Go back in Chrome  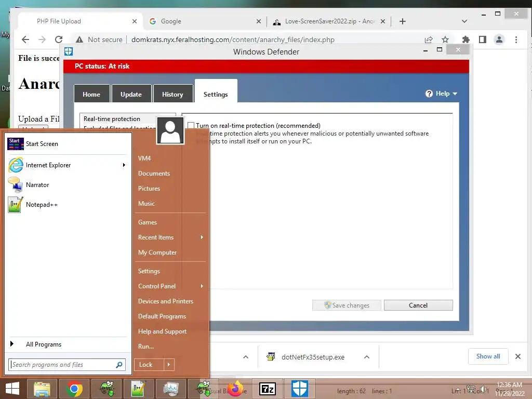(x=25, y=39)
